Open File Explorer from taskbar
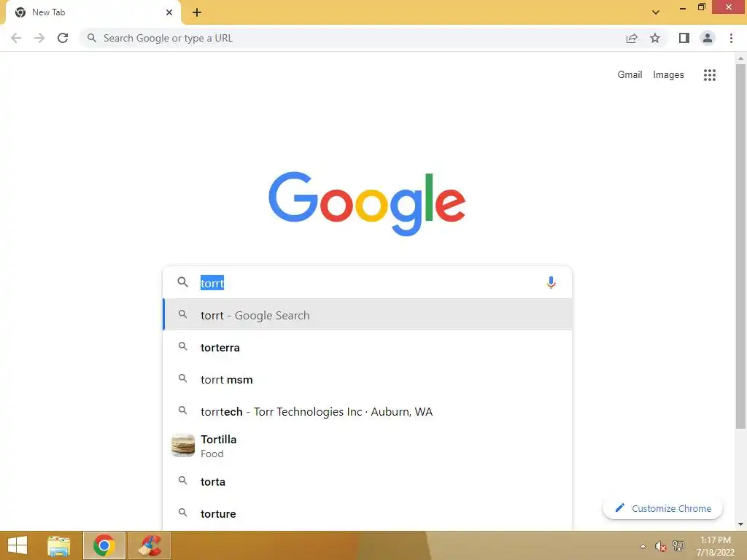The image size is (747, 560). [x=58, y=545]
